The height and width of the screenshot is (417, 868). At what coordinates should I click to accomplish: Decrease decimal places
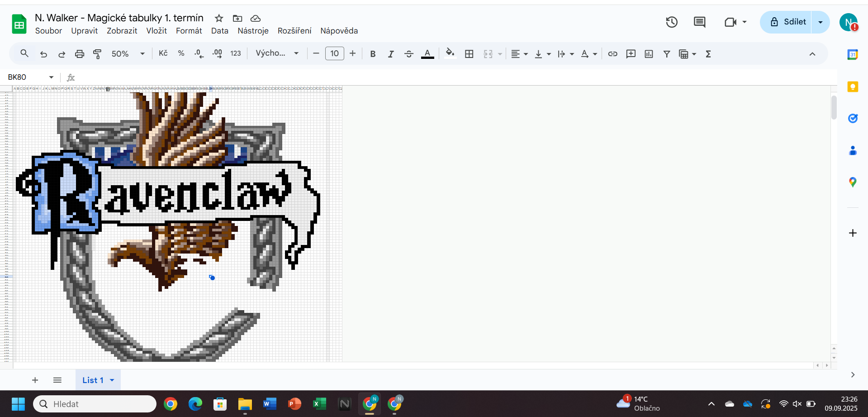pyautogui.click(x=199, y=53)
